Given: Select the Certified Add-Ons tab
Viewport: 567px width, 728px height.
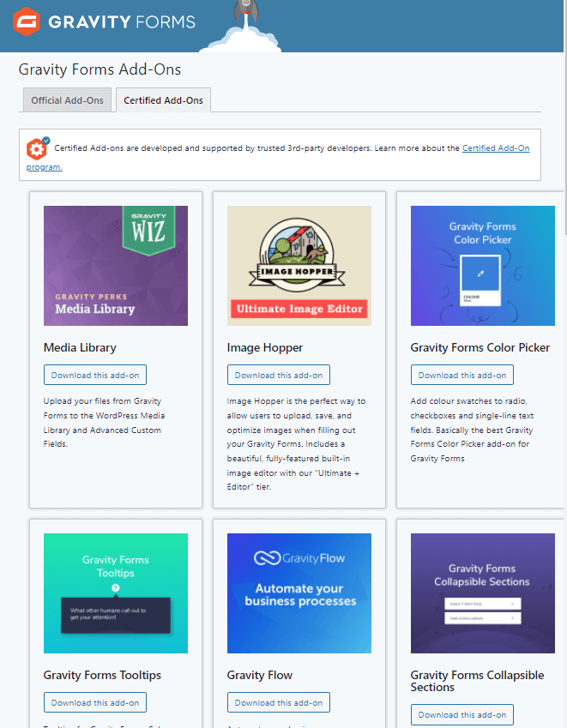Looking at the screenshot, I should (x=163, y=100).
